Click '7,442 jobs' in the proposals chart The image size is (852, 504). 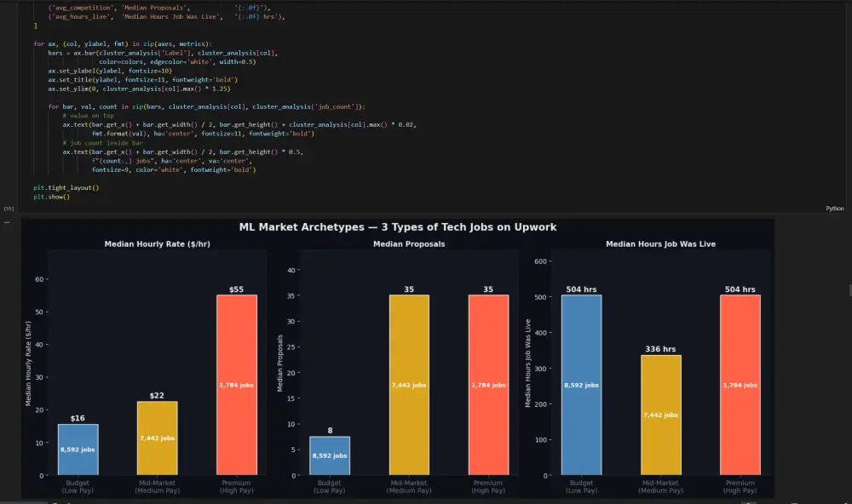tap(409, 385)
